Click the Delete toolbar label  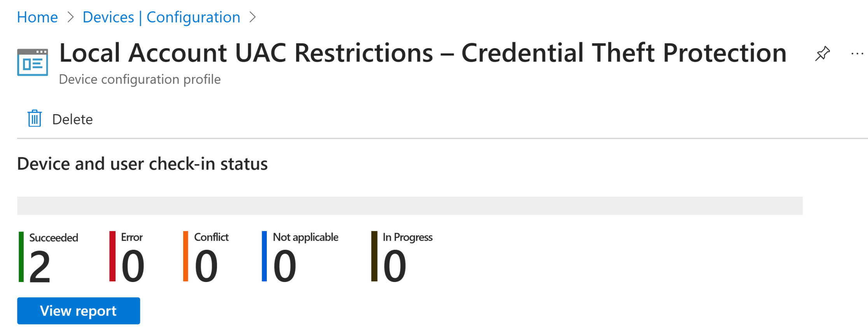point(72,119)
